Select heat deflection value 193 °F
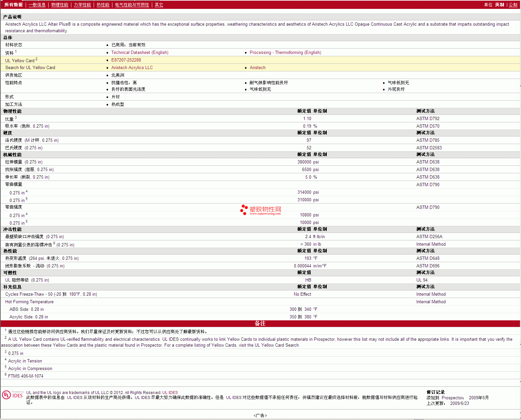Screen dimensions: 521x420 tap(311, 258)
